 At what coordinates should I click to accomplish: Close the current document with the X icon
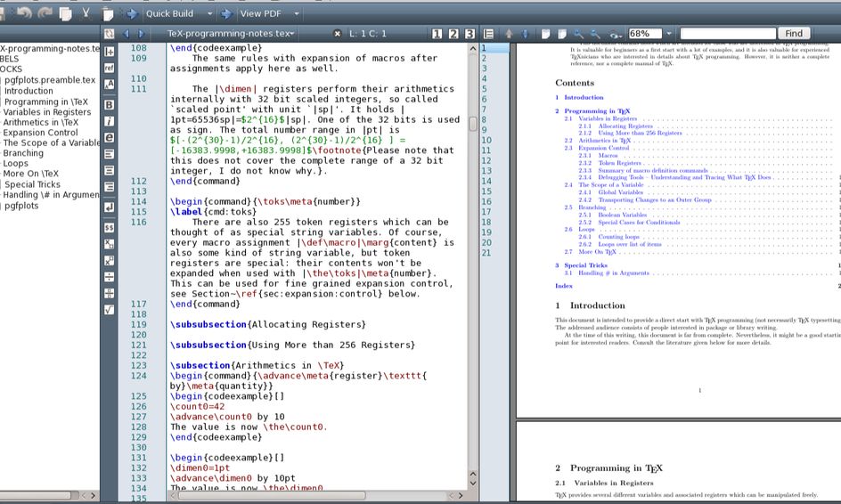[337, 33]
